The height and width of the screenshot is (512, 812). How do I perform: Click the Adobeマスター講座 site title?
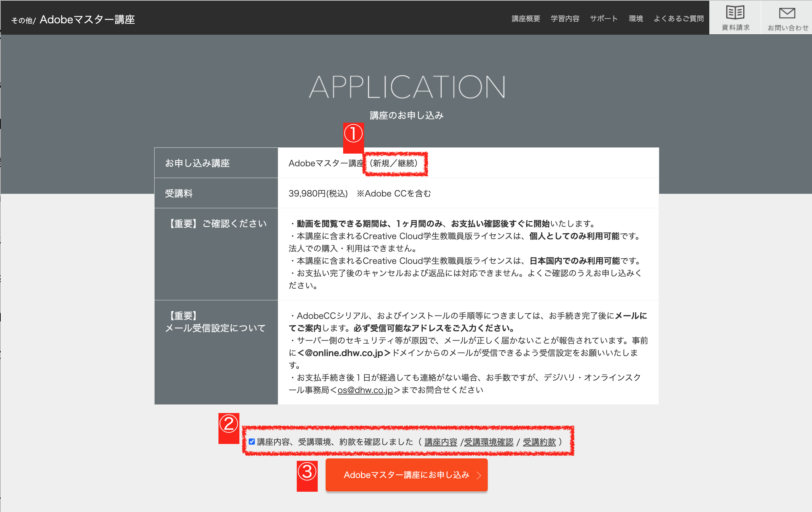pos(87,20)
